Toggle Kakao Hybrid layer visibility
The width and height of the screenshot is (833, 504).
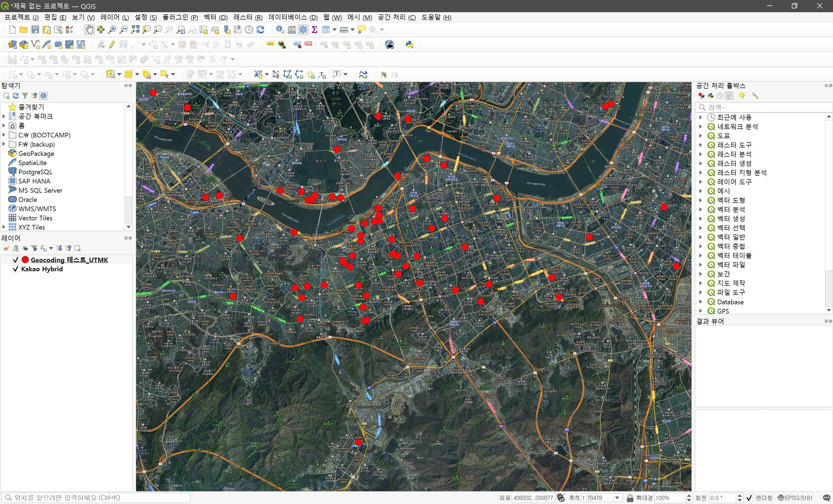click(x=15, y=269)
